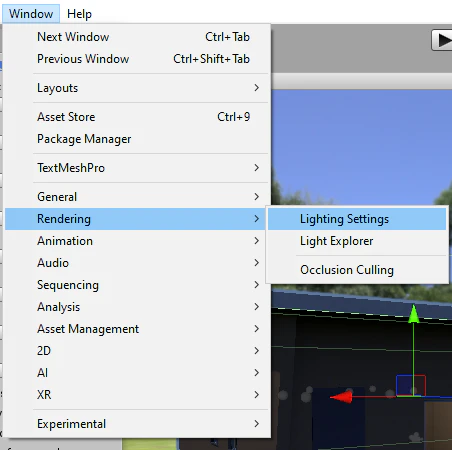Open Occlusion Culling window
The image size is (452, 450).
click(x=357, y=270)
